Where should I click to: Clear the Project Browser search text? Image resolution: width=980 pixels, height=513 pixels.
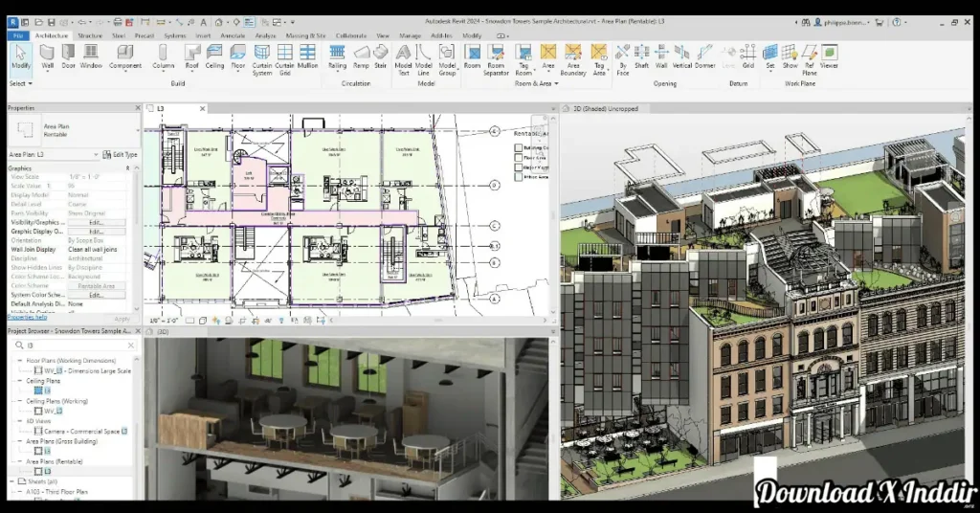pyautogui.click(x=130, y=345)
